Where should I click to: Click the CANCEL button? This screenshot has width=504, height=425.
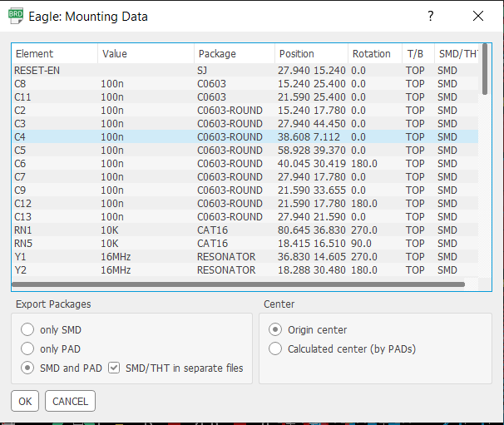click(x=70, y=401)
